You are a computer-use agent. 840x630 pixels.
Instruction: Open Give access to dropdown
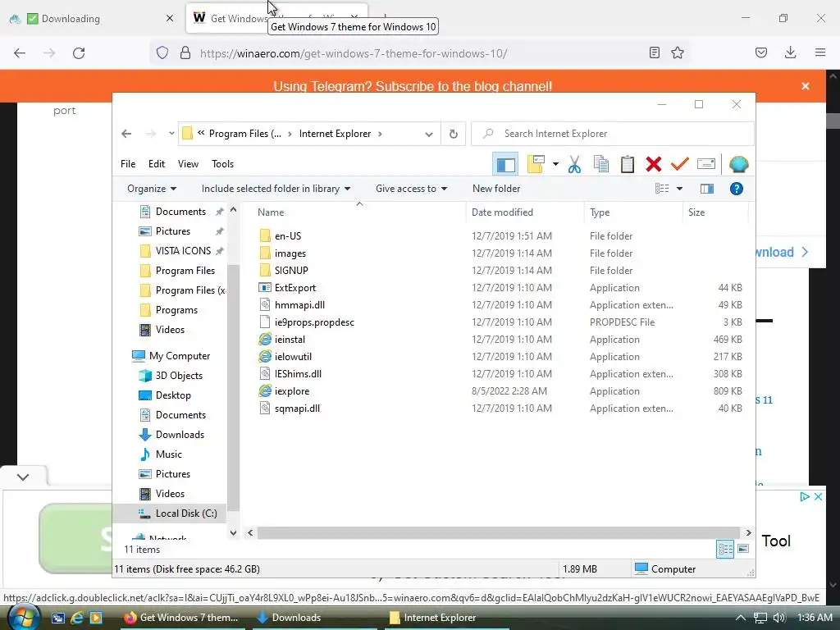[x=412, y=189]
